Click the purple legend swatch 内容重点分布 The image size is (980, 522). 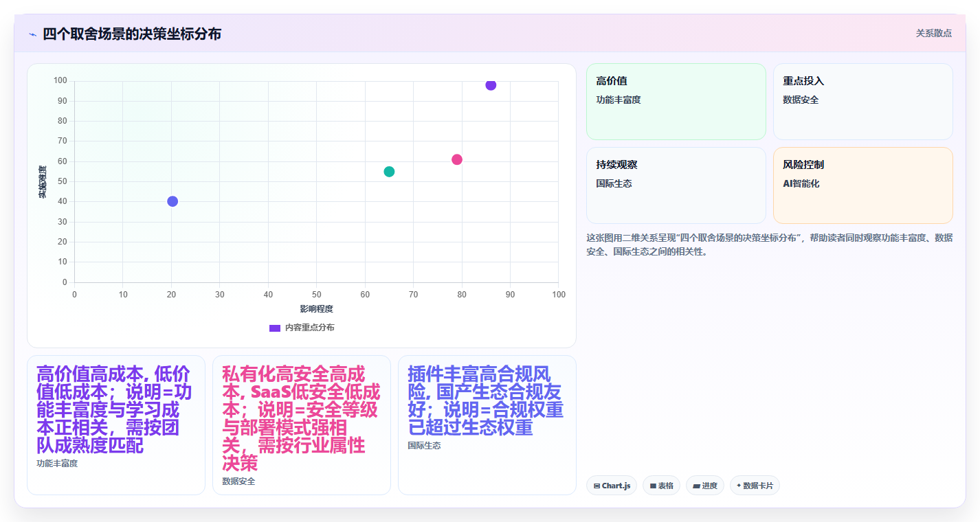pyautogui.click(x=275, y=328)
